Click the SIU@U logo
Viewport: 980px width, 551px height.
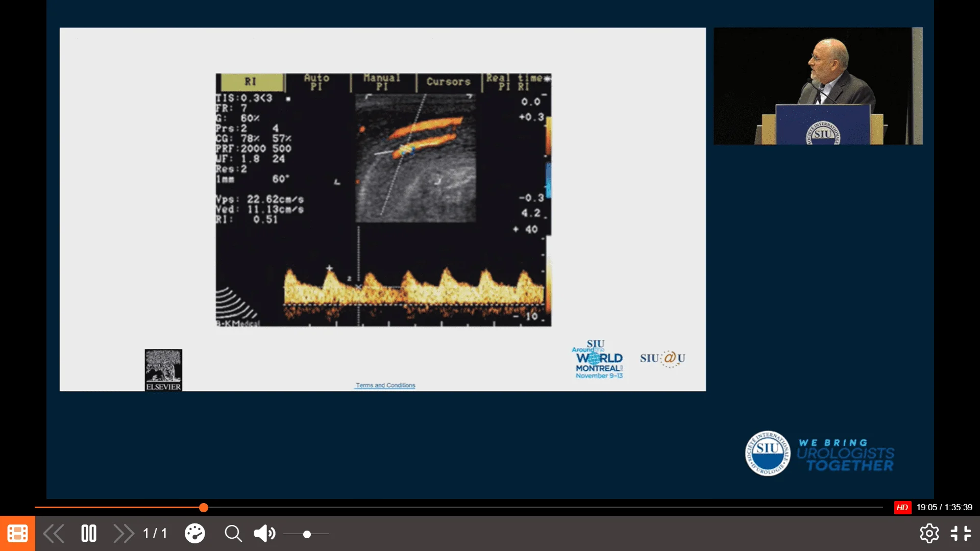[663, 359]
